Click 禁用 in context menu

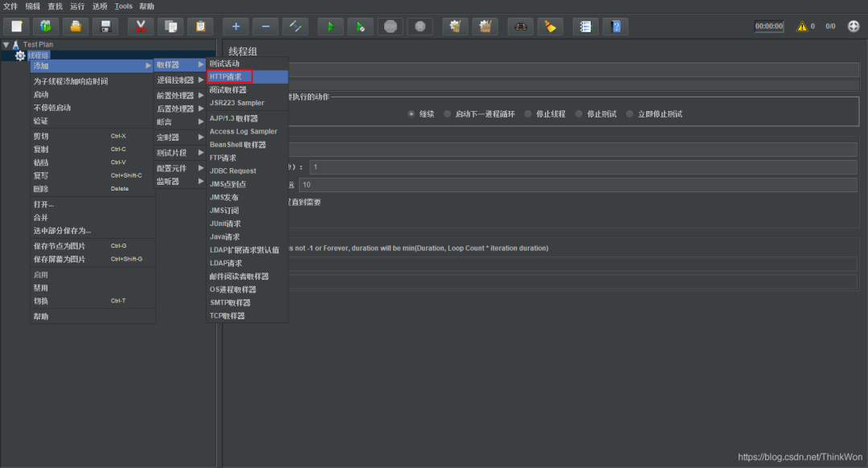(x=92, y=288)
